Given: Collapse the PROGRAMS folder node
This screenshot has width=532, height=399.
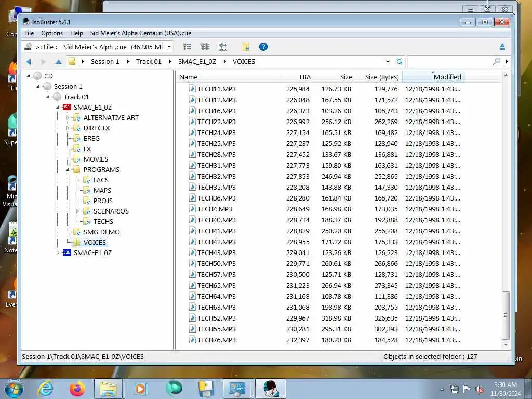Looking at the screenshot, I should point(68,170).
